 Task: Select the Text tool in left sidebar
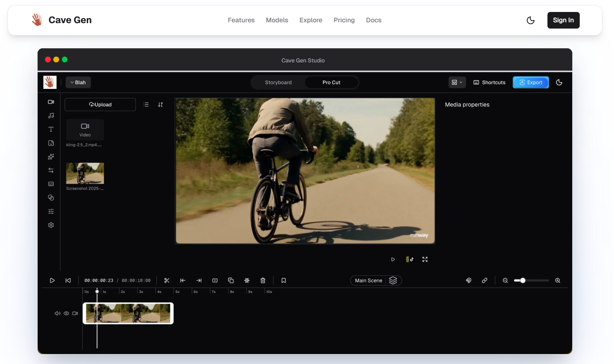(x=51, y=129)
